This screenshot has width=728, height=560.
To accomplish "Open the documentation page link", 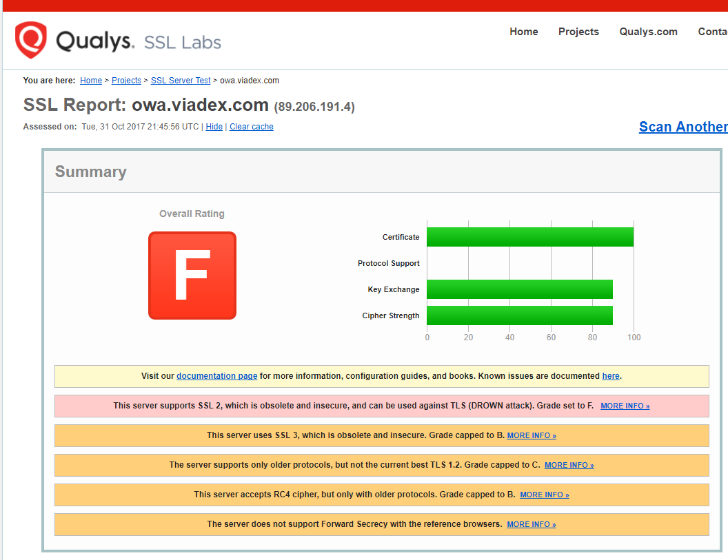I will point(217,376).
